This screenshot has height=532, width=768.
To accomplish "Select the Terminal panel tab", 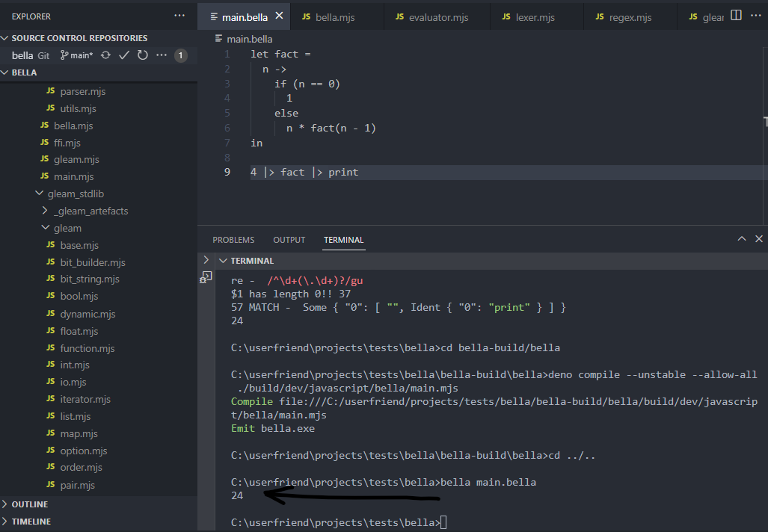I will point(343,240).
